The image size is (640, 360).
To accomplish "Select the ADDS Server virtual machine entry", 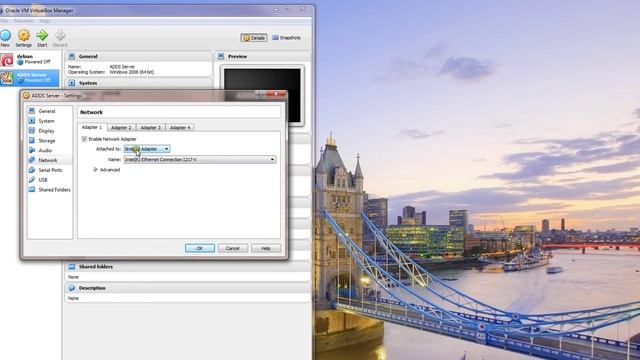I will tap(30, 78).
